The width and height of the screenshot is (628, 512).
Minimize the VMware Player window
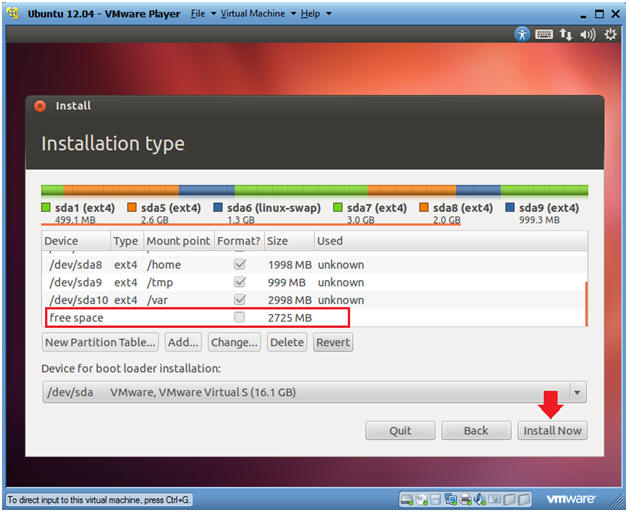pyautogui.click(x=584, y=16)
